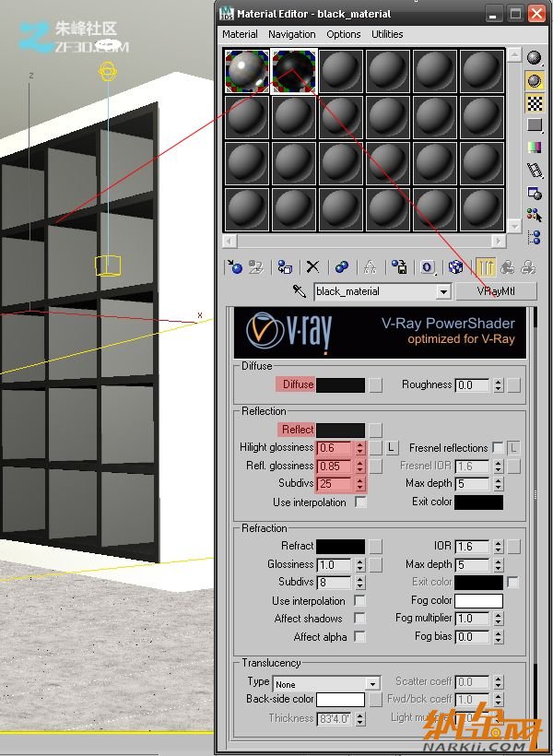Click Material ID Channel icon
The image size is (553, 756).
[x=428, y=266]
